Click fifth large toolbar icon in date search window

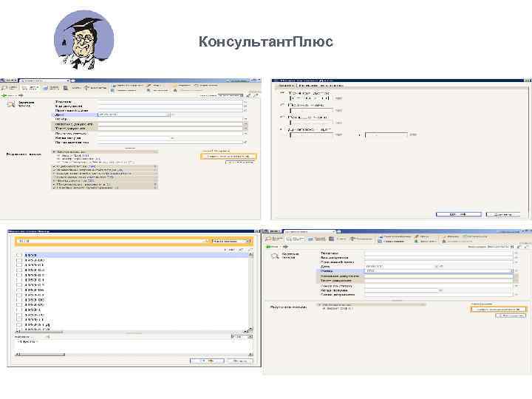pyautogui.click(x=95, y=88)
